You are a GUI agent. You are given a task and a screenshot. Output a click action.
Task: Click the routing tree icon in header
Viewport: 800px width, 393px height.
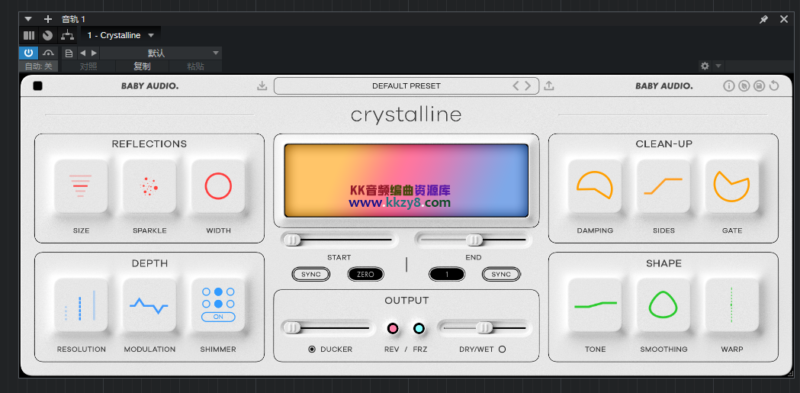67,35
